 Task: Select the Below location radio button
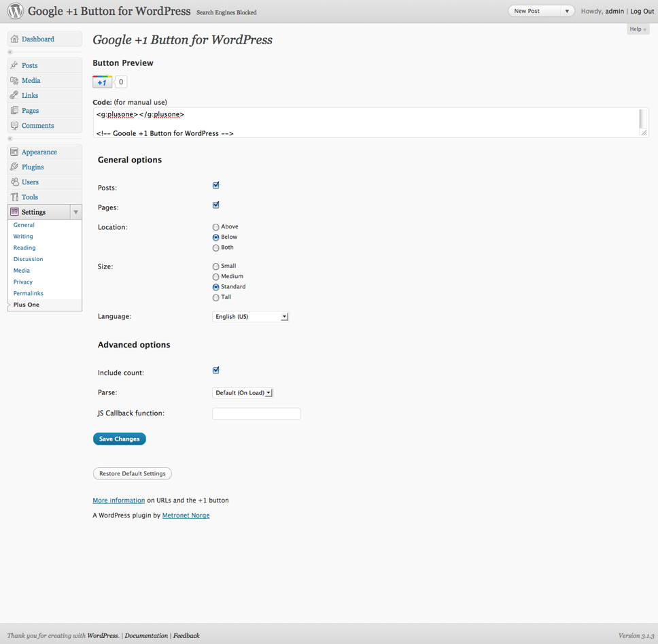pyautogui.click(x=215, y=237)
